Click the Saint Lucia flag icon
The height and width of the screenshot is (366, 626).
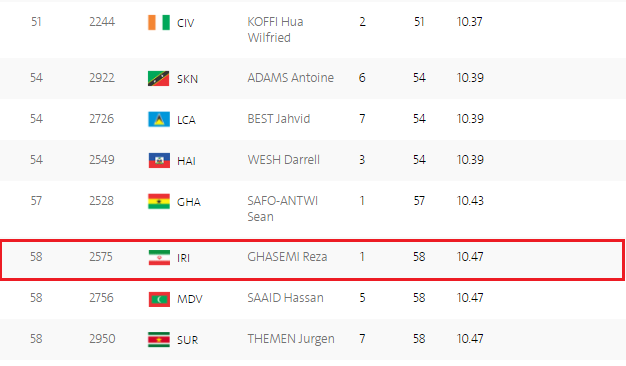(159, 119)
